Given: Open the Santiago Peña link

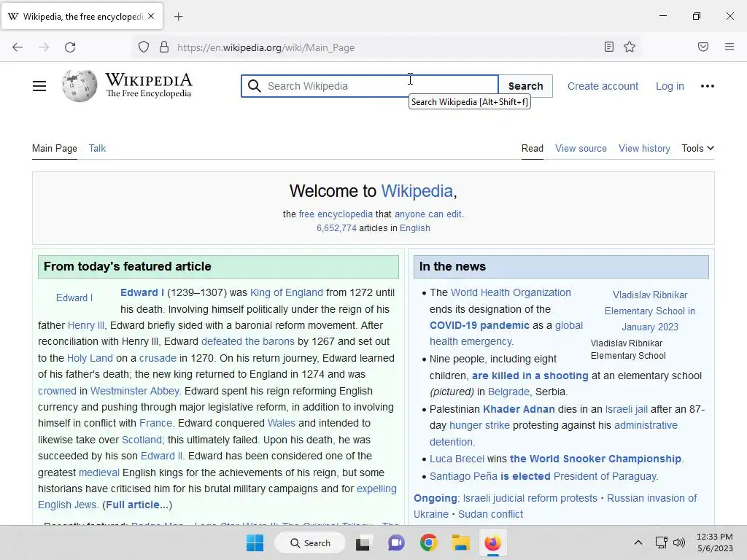Looking at the screenshot, I should point(463,476).
